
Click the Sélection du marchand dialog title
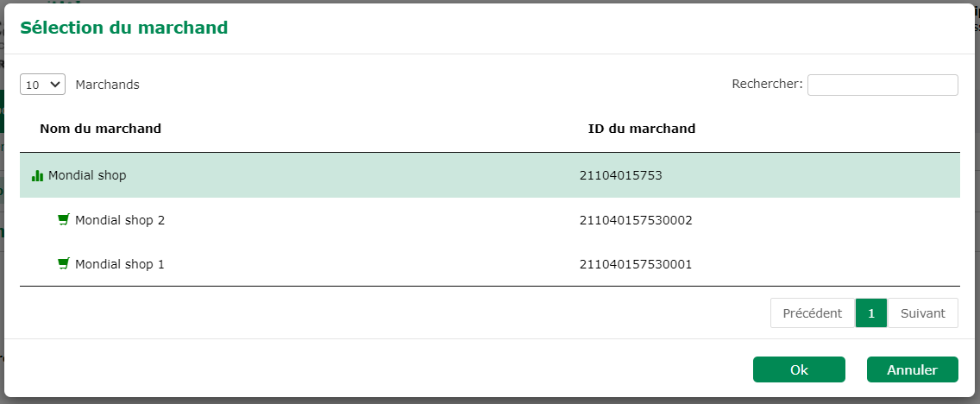click(124, 28)
